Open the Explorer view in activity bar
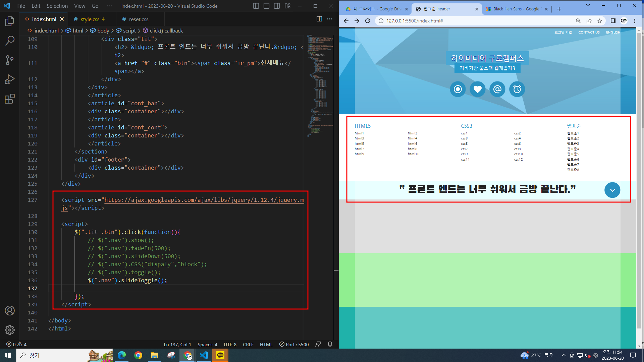644x362 pixels. tap(10, 21)
